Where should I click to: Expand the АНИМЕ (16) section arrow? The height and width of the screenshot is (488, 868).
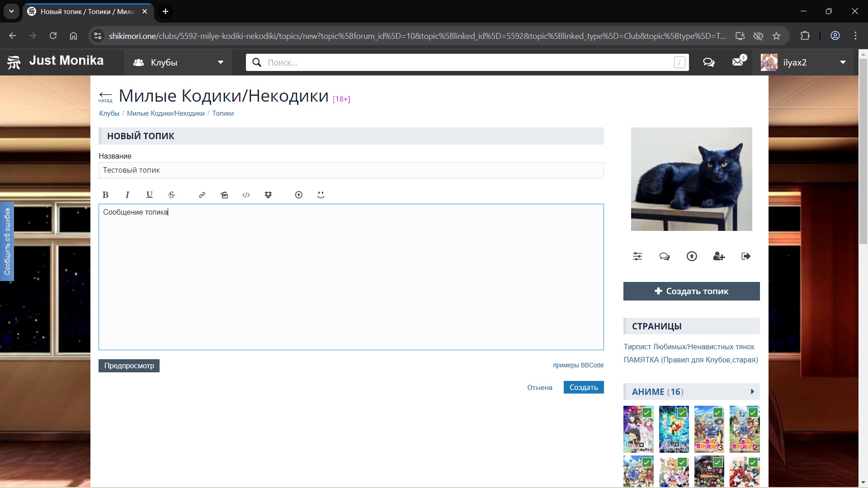(752, 392)
